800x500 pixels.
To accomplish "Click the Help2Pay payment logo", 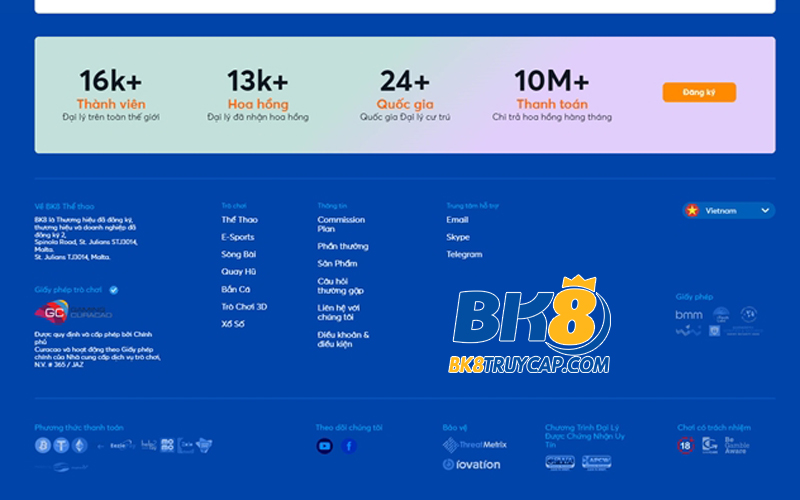I will 149,445.
